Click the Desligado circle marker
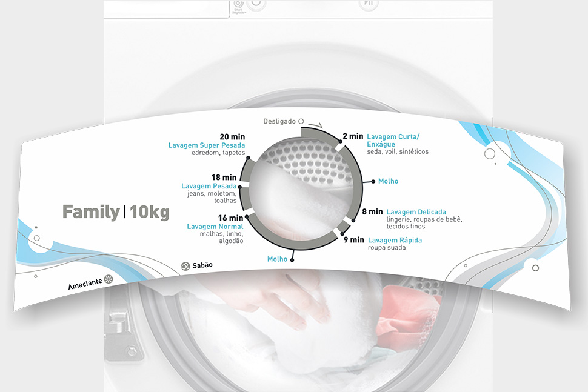Viewport: 588px width, 392px height. tap(301, 121)
